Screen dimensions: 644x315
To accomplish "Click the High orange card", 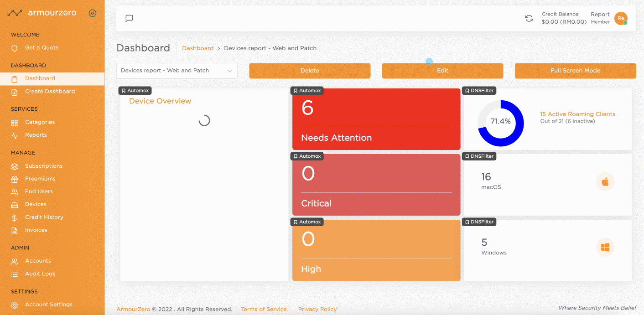I will [376, 250].
